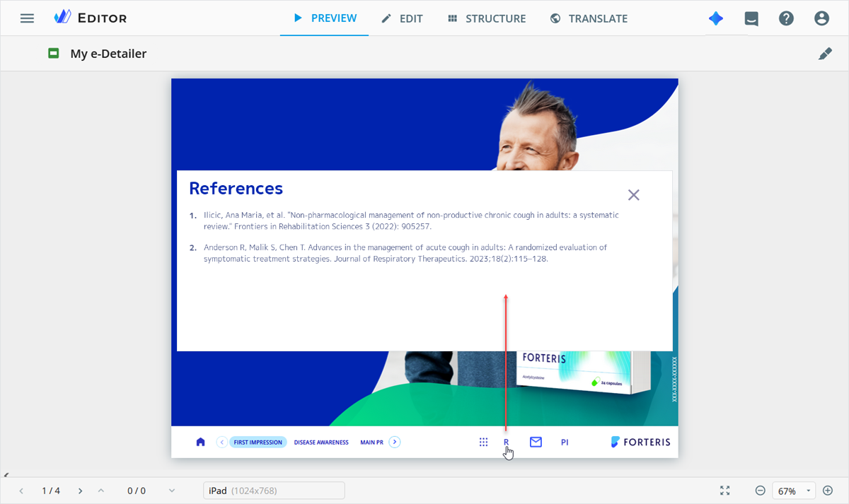This screenshot has width=849, height=504.
Task: Click the pencil rename icon beside title
Action: [825, 54]
